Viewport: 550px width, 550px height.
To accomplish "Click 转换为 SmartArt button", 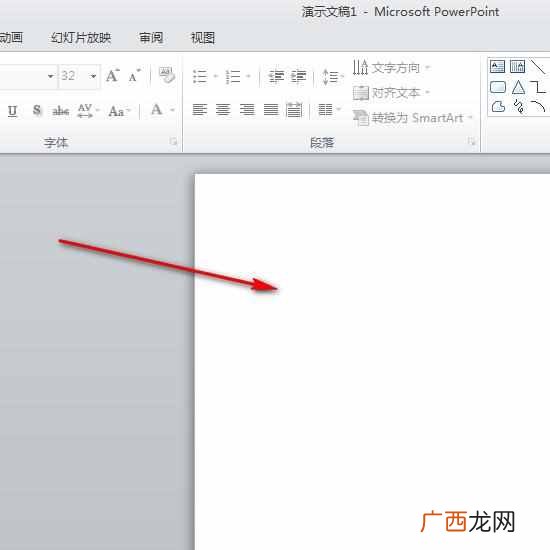I will coord(413,118).
